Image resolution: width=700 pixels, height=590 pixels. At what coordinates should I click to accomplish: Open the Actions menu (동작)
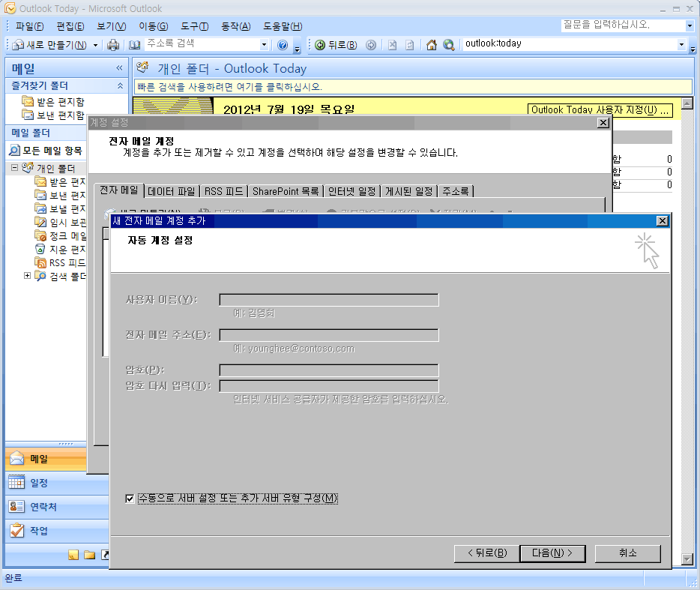[x=236, y=26]
